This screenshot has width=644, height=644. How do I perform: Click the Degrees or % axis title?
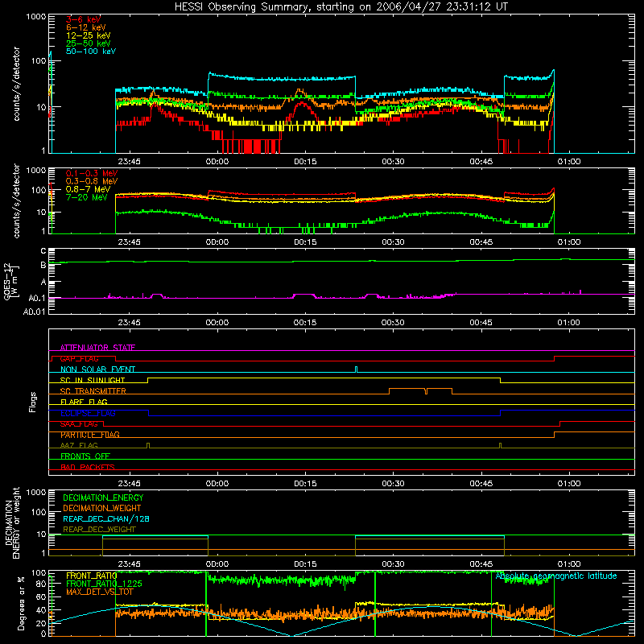(x=21, y=604)
